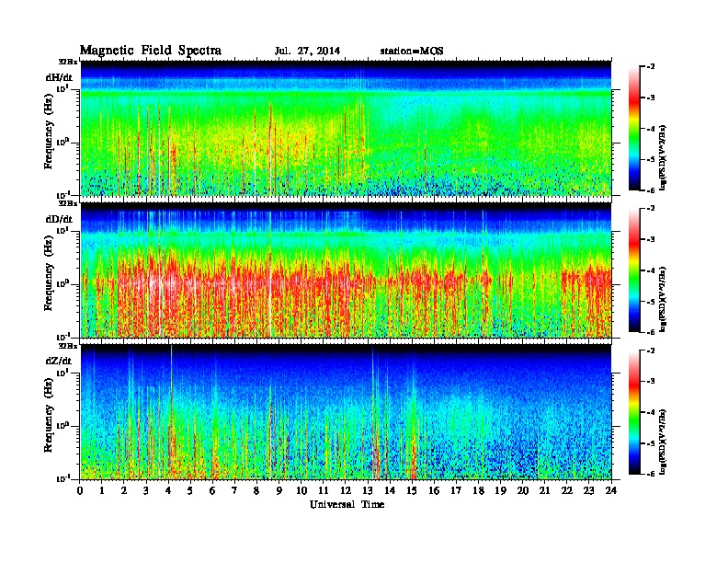Screen dimensions: 728x563
Task: Click the log(PSD) label beside dZ/dt color bar
Action: (663, 441)
